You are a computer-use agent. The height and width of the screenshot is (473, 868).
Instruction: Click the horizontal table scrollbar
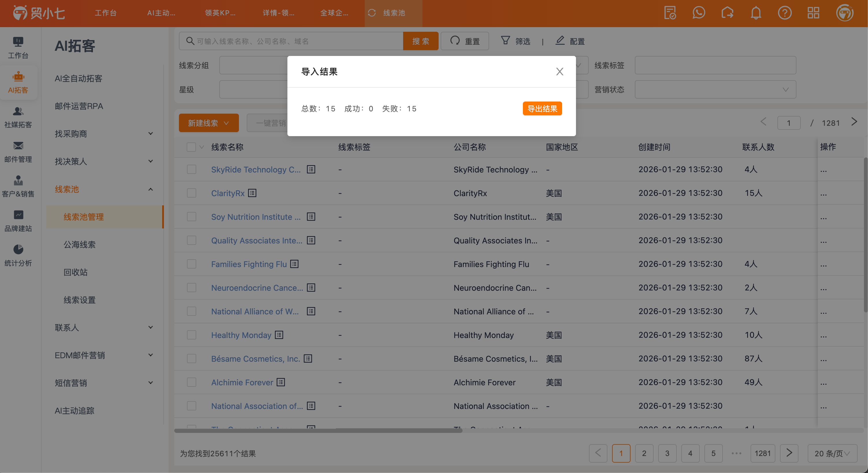[318, 431]
